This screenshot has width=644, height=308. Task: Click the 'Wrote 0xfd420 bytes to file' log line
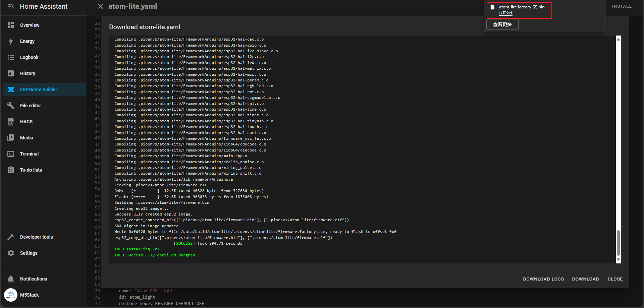coord(255,232)
